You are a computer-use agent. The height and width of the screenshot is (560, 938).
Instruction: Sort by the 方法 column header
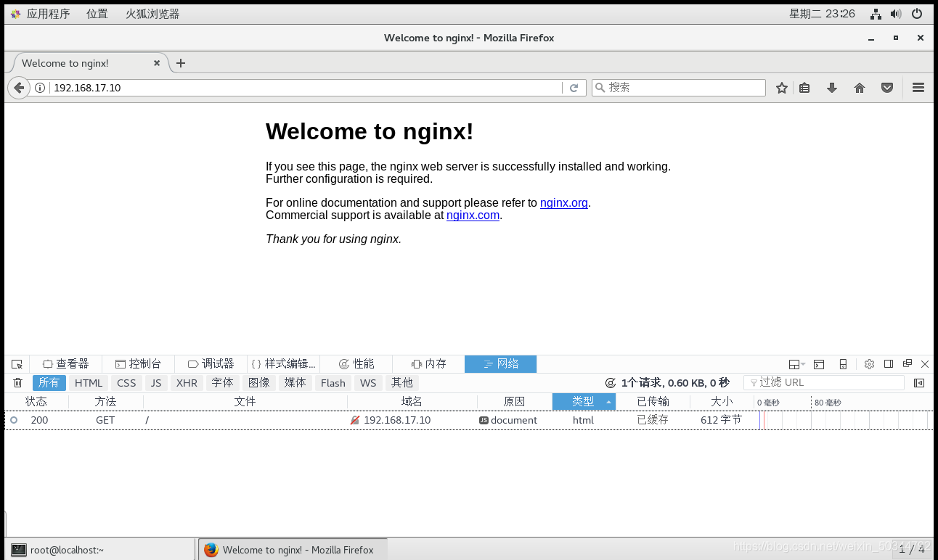[105, 402]
